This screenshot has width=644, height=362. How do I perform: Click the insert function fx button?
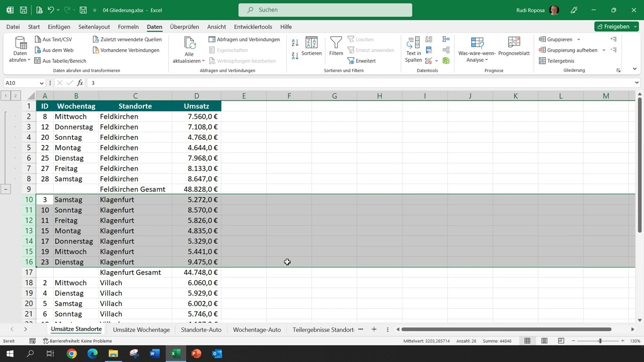pos(80,83)
